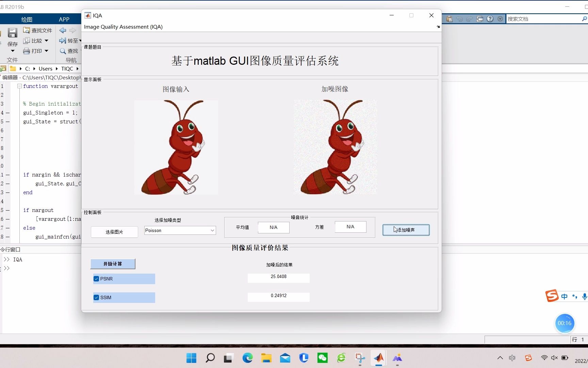
Task: Click the documentation search magnifier icon
Action: 584,19
